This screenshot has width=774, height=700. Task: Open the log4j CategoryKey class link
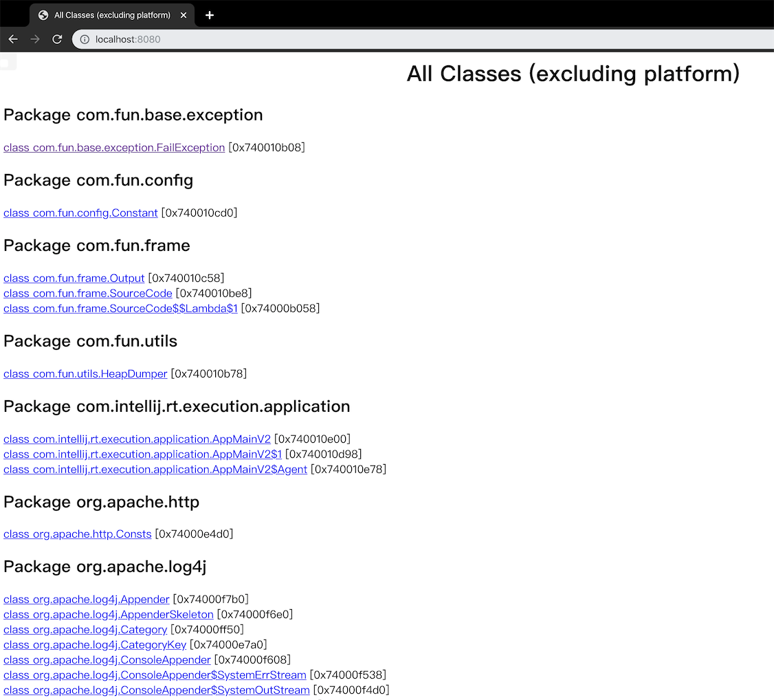pos(95,645)
